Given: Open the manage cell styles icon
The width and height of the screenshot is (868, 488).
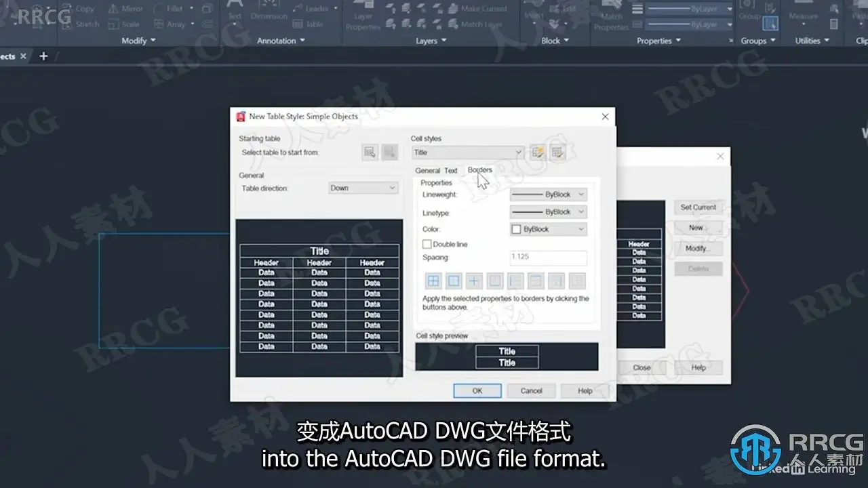Looking at the screenshot, I should click(557, 152).
